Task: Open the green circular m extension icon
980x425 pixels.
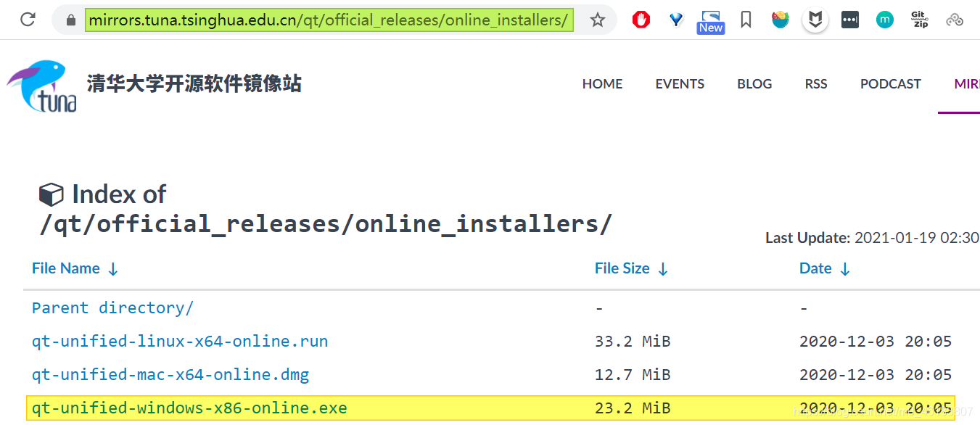Action: tap(885, 20)
